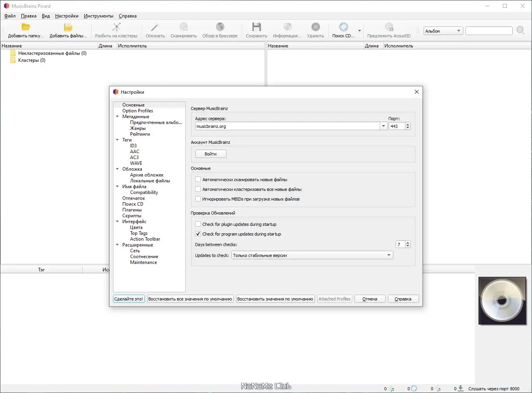Toggle Check for plugin updates during startup
Image resolution: width=532 pixels, height=393 pixels.
pos(198,224)
